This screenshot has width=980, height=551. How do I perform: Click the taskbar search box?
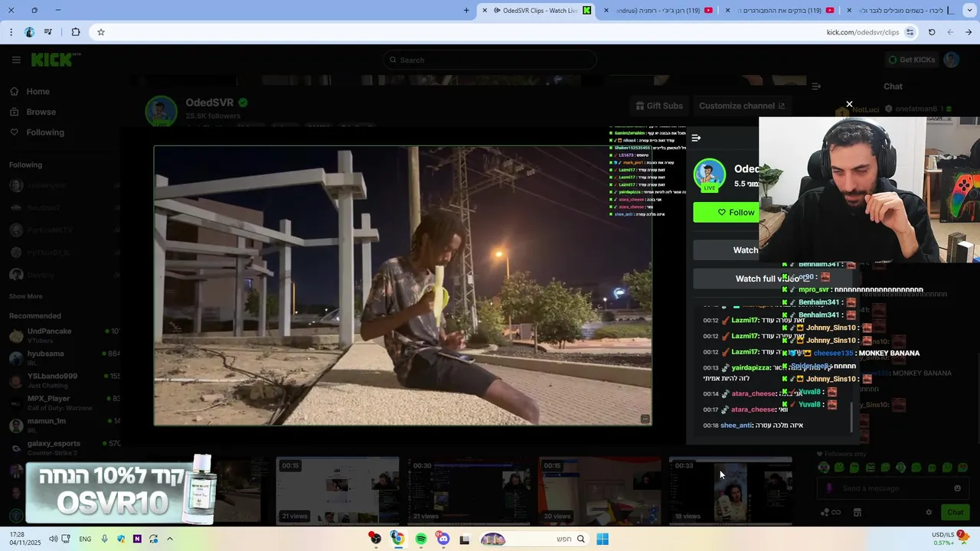click(x=534, y=539)
